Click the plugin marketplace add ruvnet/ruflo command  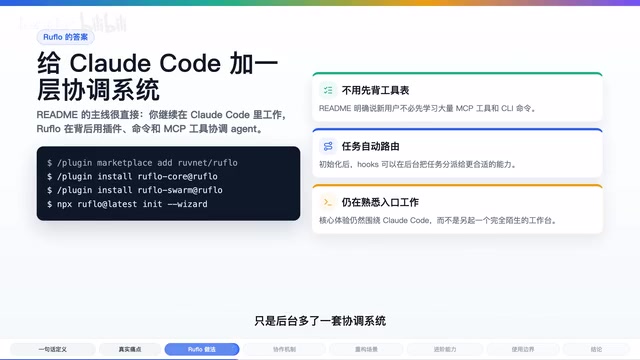(142, 162)
